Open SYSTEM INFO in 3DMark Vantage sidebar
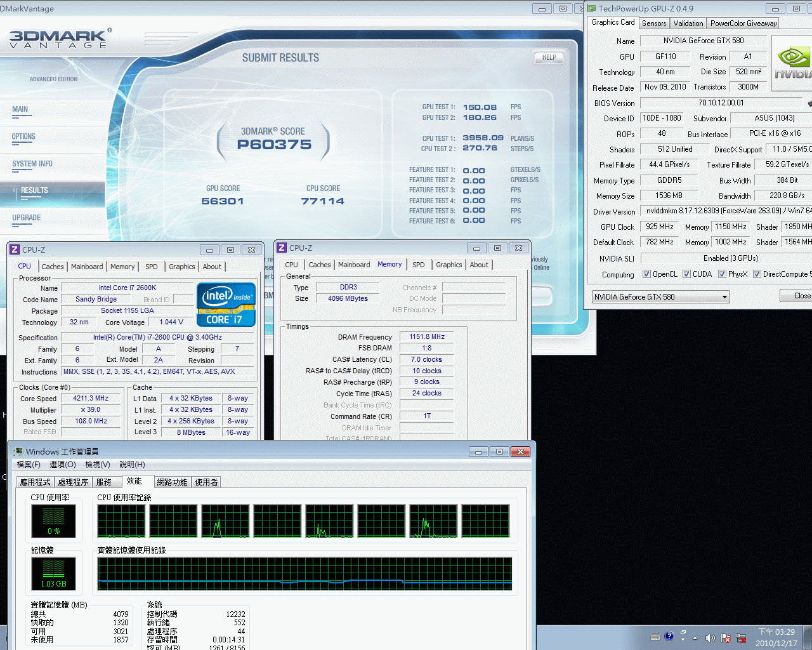 32,164
